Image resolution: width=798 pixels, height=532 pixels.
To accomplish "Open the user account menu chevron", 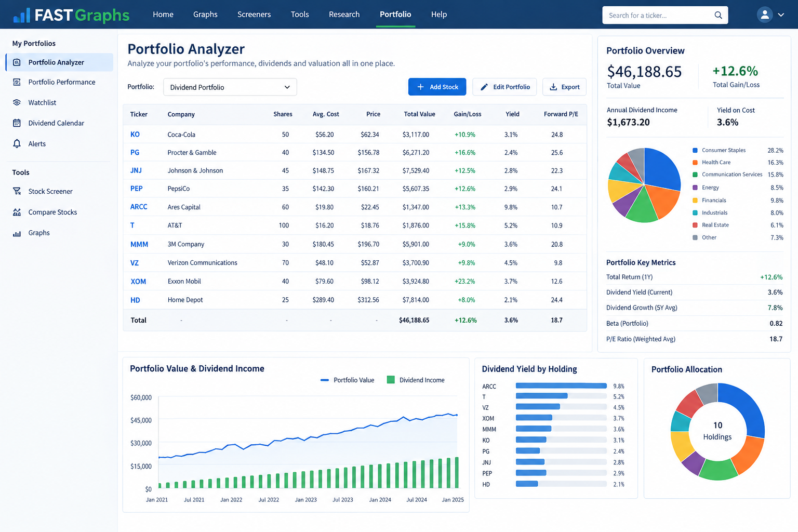I will [781, 15].
